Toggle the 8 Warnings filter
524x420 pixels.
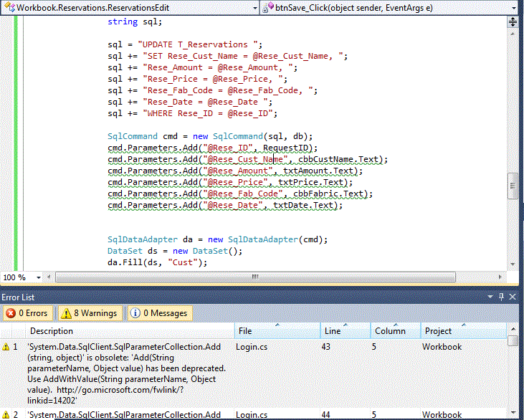point(89,313)
